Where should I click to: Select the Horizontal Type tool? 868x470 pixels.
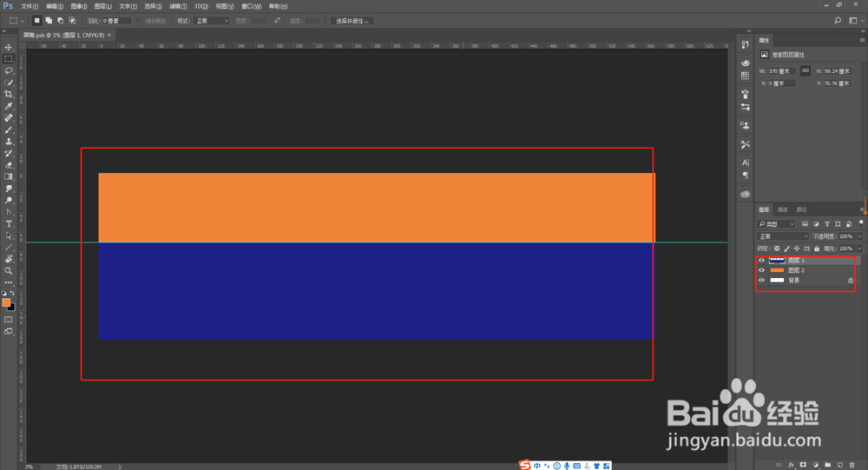9,224
